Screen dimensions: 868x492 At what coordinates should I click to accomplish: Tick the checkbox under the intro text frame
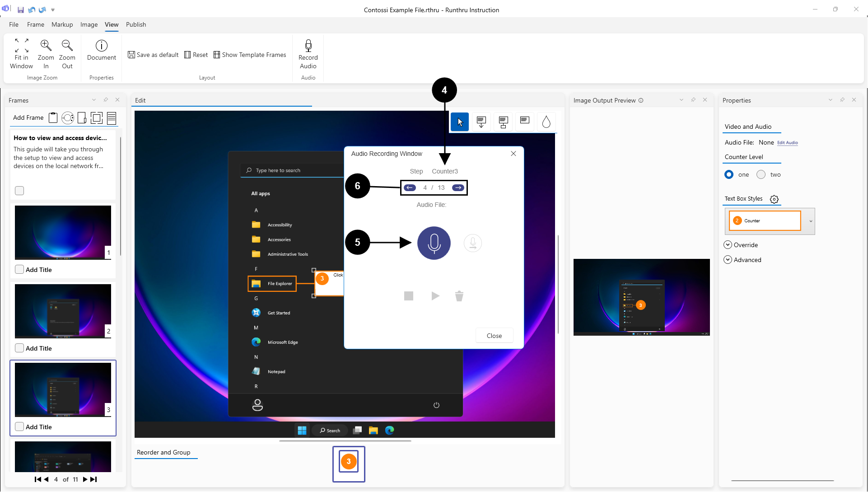(19, 191)
